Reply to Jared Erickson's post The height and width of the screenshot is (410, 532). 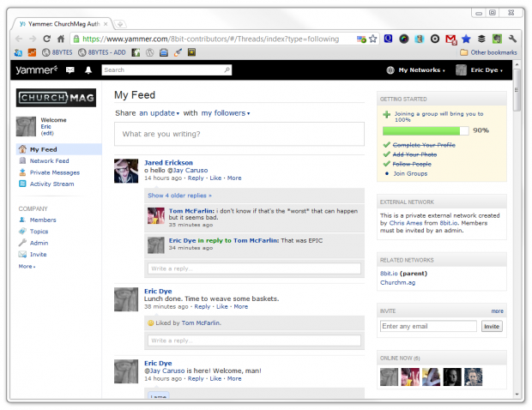pyautogui.click(x=196, y=178)
